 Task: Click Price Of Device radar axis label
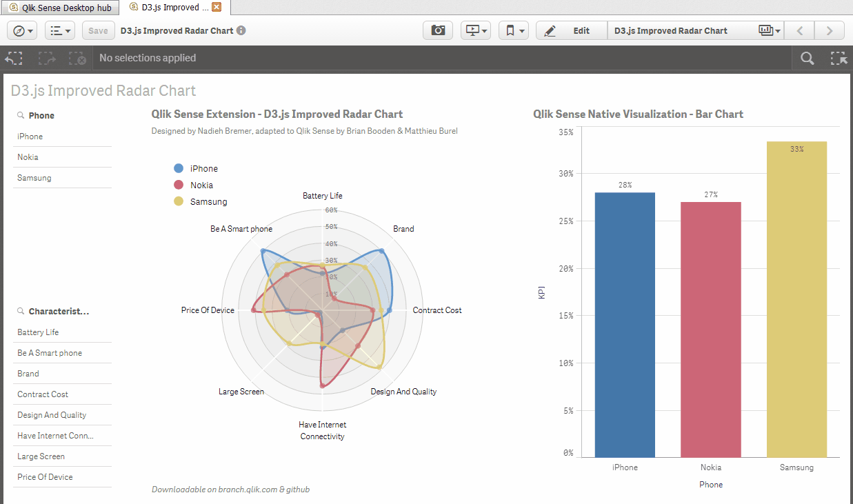(x=208, y=310)
